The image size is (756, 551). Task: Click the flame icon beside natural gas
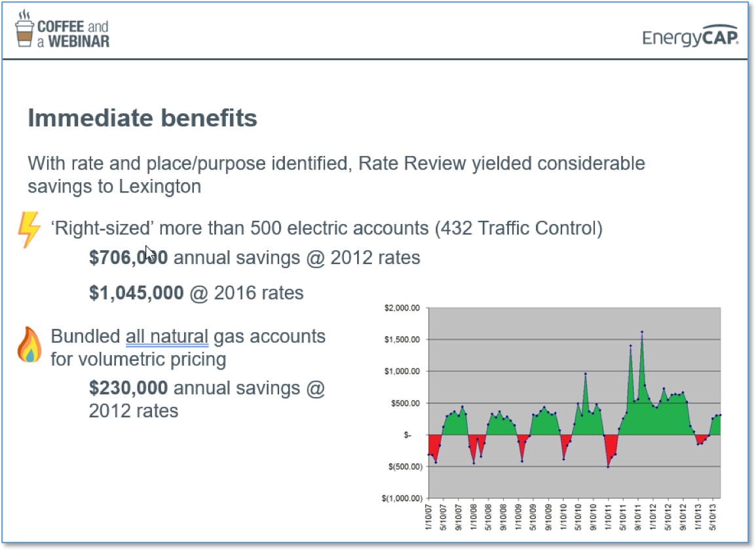click(29, 345)
